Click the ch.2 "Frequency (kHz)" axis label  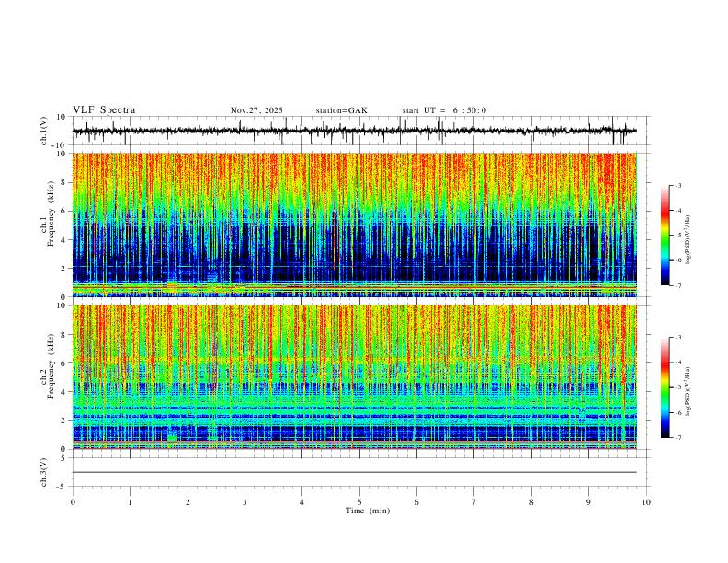(51, 365)
